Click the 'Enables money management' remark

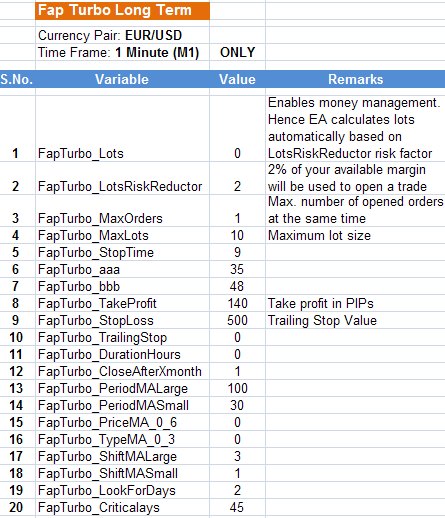(355, 129)
